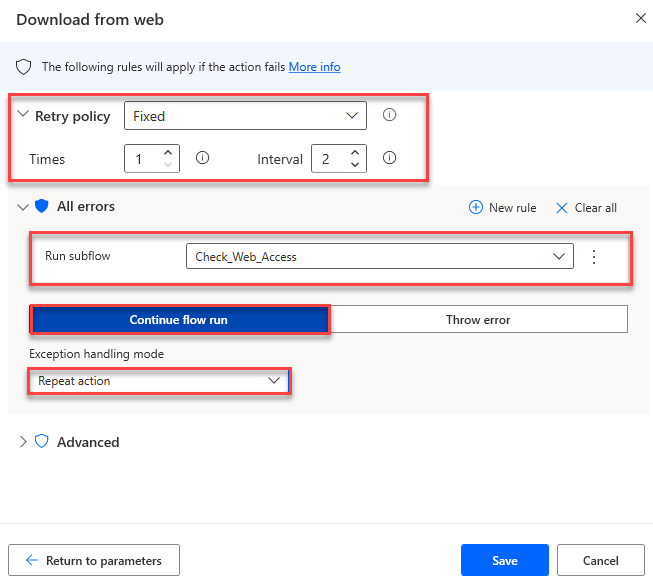Click the info icon next to Interval field
Screen dimensions: 653x588
coord(389,158)
